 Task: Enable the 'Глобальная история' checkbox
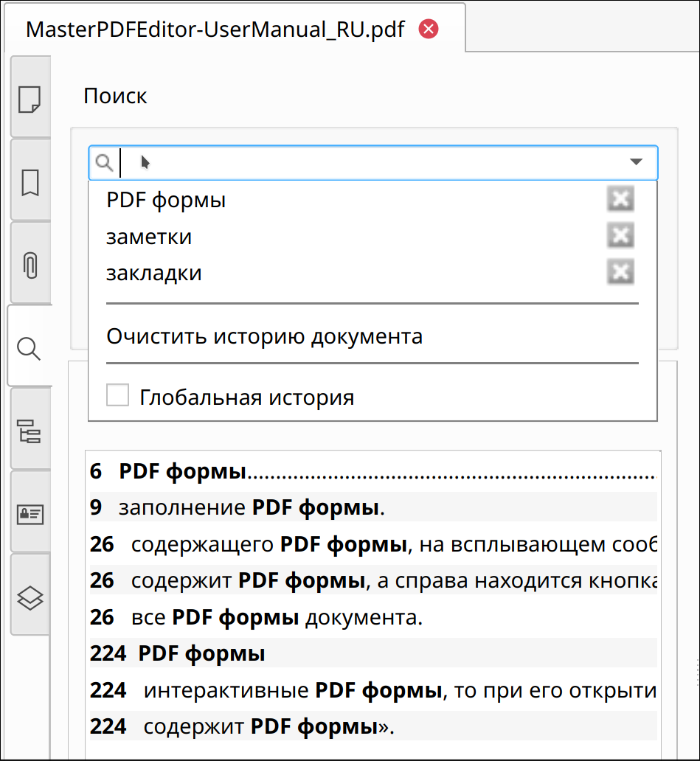(x=118, y=396)
